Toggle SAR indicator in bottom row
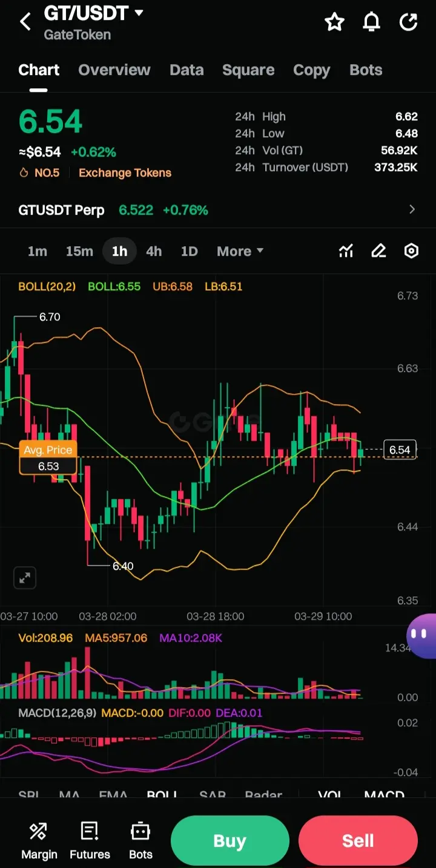 click(x=213, y=795)
